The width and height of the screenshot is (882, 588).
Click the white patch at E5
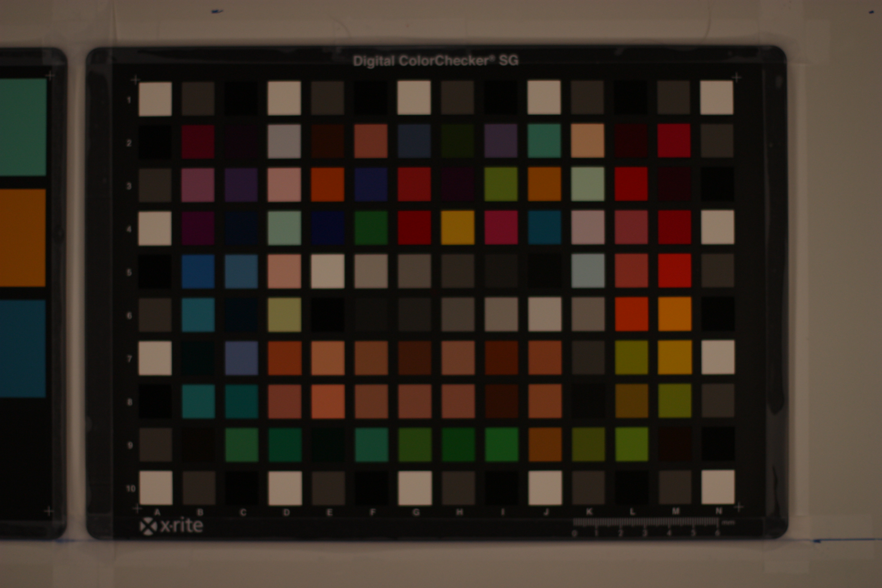click(x=328, y=271)
